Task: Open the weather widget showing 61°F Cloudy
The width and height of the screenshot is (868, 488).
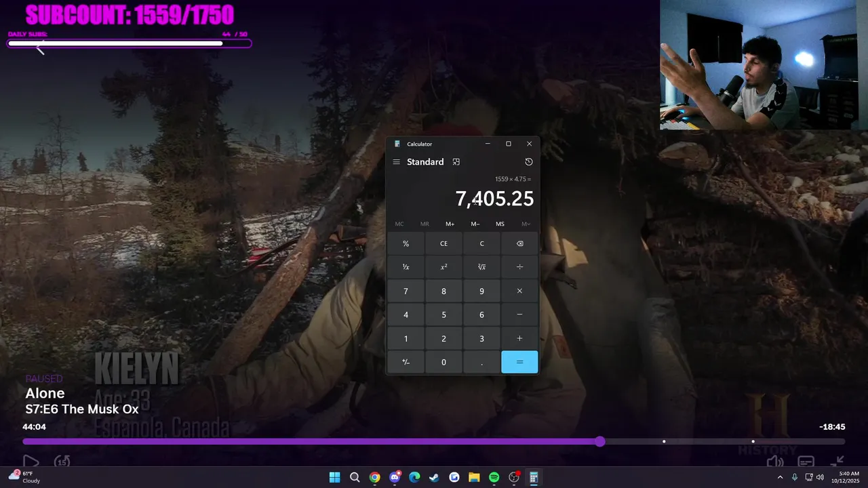Action: pyautogui.click(x=24, y=477)
